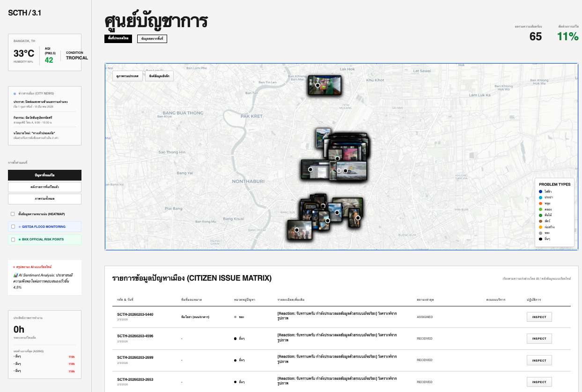Click the brown สัตว์ legend swatch
The height and width of the screenshot is (392, 582).
coord(540,221)
